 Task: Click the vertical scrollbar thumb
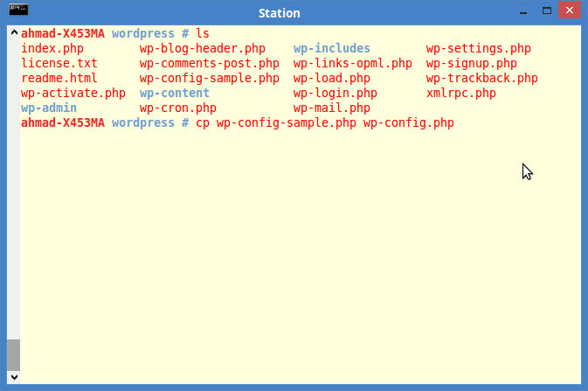coord(13,355)
